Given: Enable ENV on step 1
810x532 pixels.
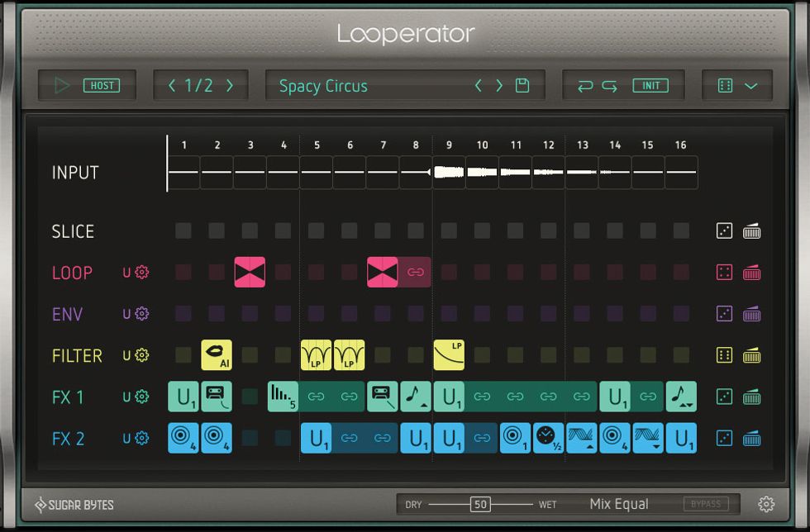Looking at the screenshot, I should (183, 314).
